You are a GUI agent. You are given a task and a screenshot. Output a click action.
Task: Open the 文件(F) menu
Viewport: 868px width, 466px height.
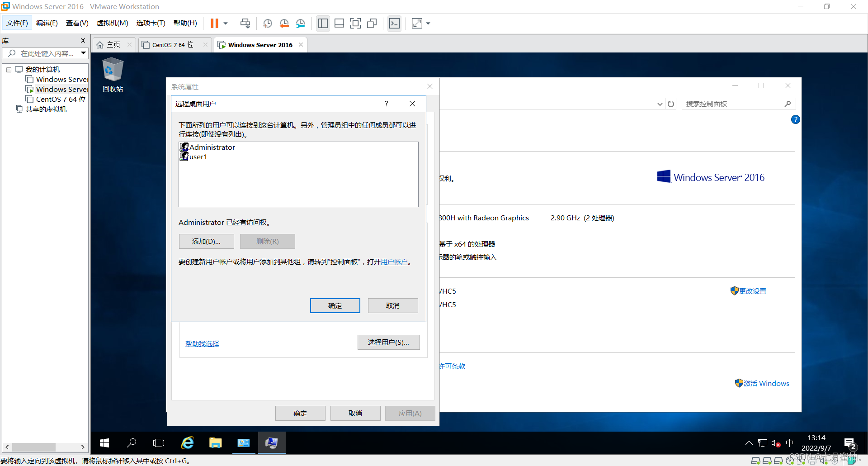(x=17, y=23)
